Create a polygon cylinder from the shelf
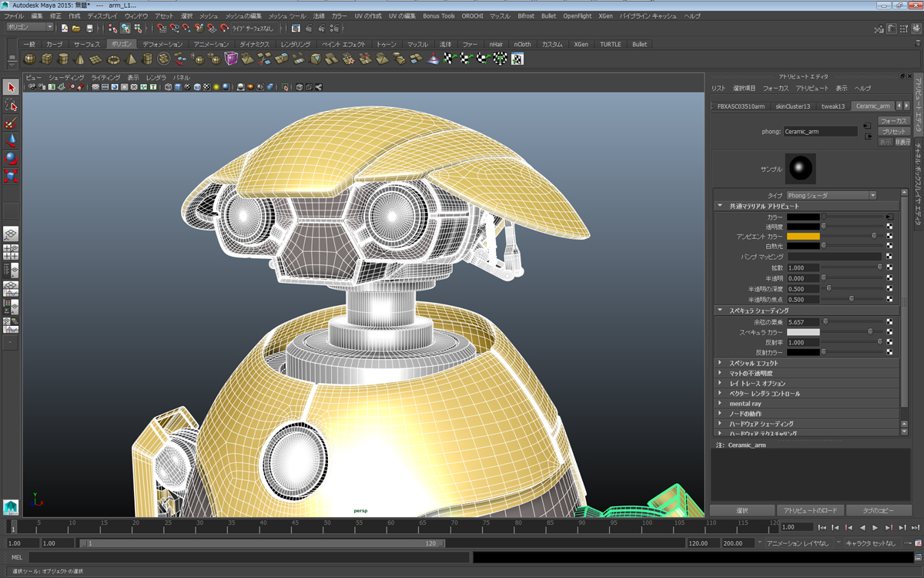The image size is (924, 578). pos(63,59)
